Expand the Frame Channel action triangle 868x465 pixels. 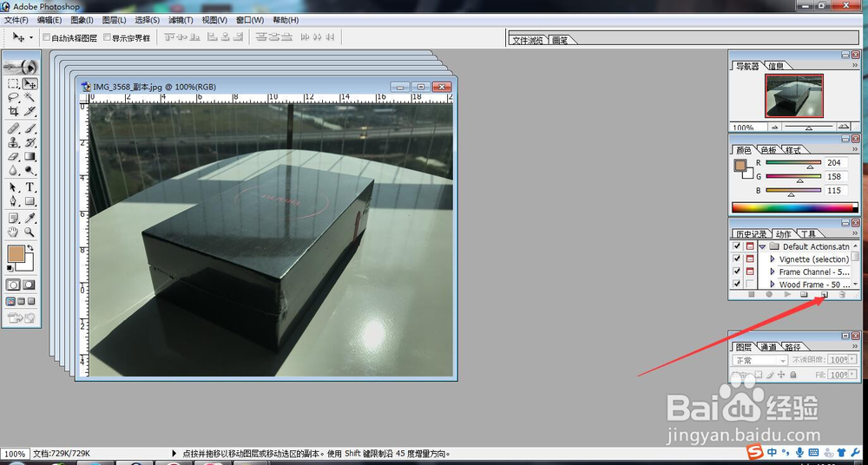[773, 272]
